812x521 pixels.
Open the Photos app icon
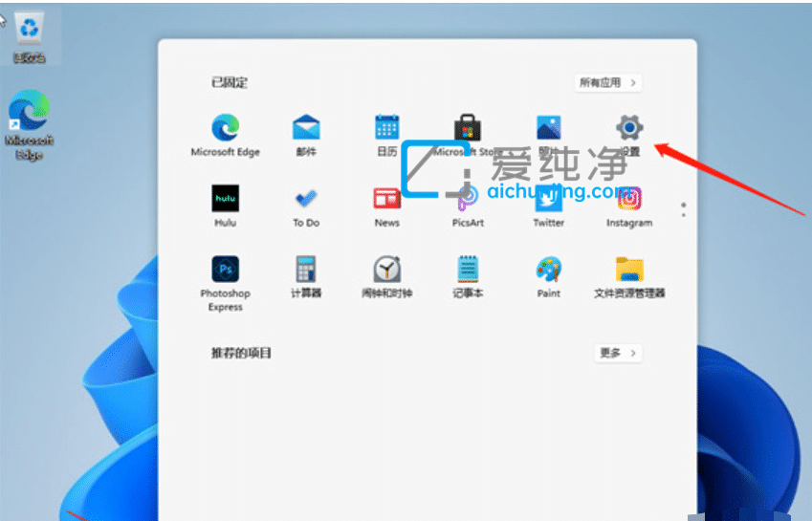click(x=548, y=127)
